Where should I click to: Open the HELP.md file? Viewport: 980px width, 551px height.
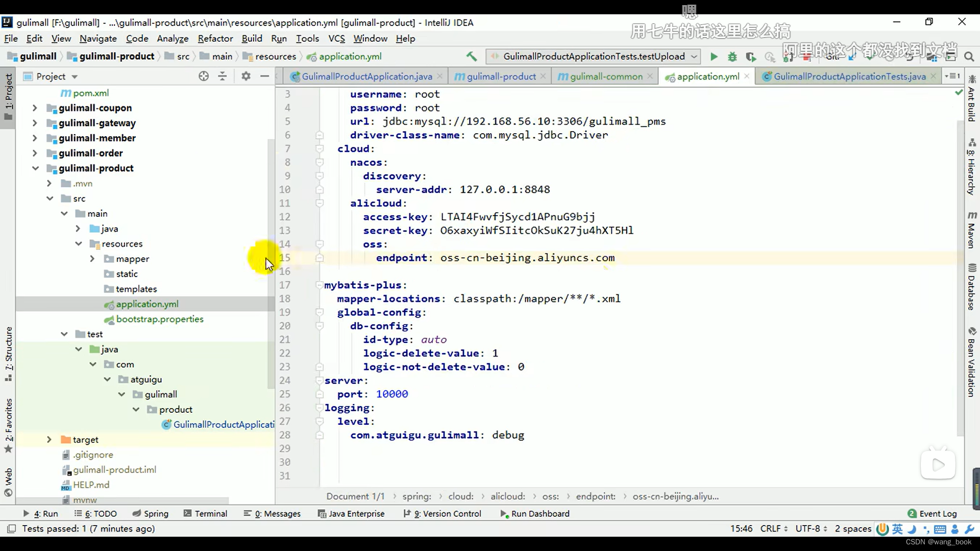[85, 485]
